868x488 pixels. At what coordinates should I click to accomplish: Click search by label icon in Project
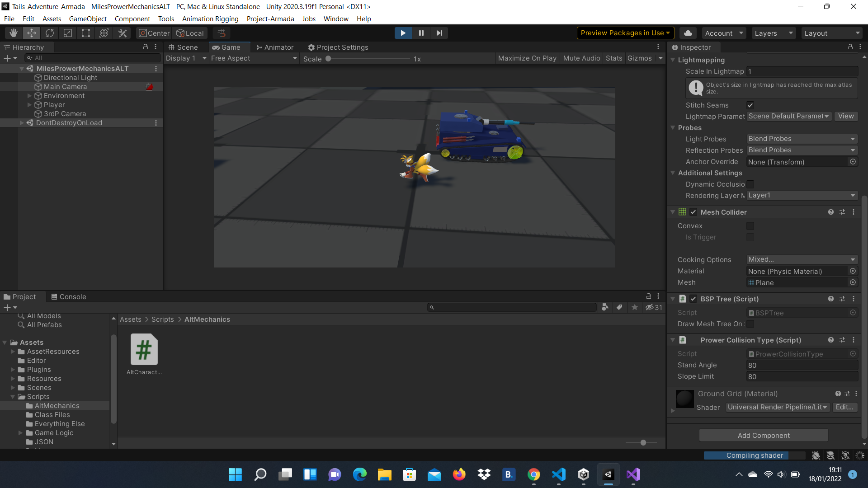tap(619, 307)
